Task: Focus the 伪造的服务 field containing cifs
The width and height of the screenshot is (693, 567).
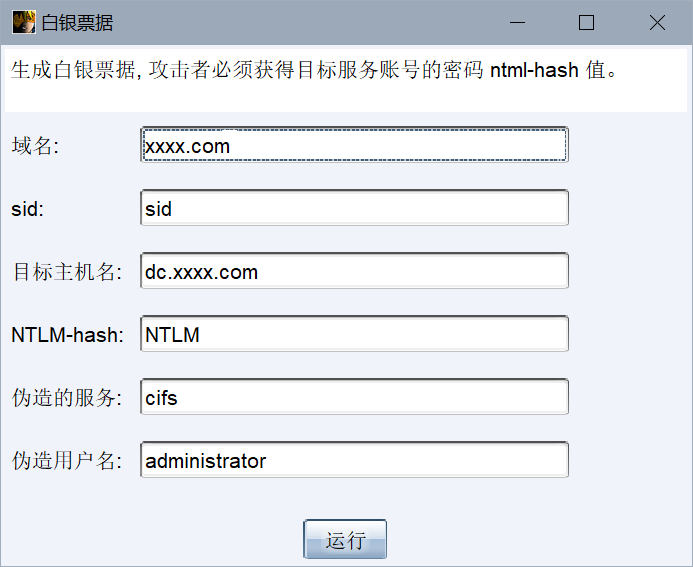Action: tap(355, 398)
